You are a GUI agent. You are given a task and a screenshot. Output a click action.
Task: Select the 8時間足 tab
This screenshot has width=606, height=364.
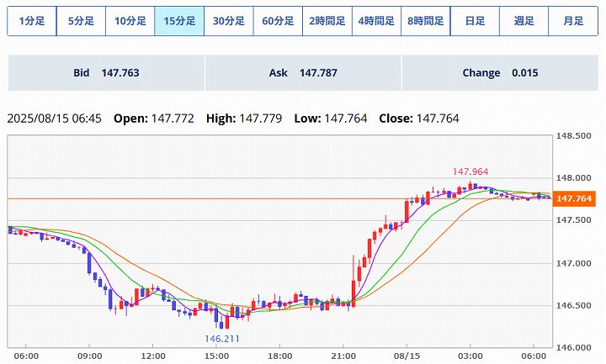426,21
